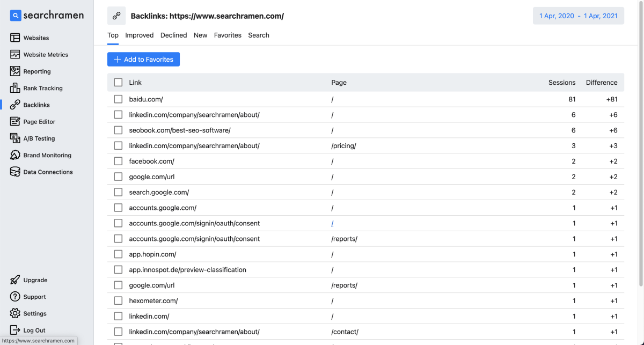This screenshot has height=345, width=644.
Task: Click the 81 sessions value
Action: (572, 99)
